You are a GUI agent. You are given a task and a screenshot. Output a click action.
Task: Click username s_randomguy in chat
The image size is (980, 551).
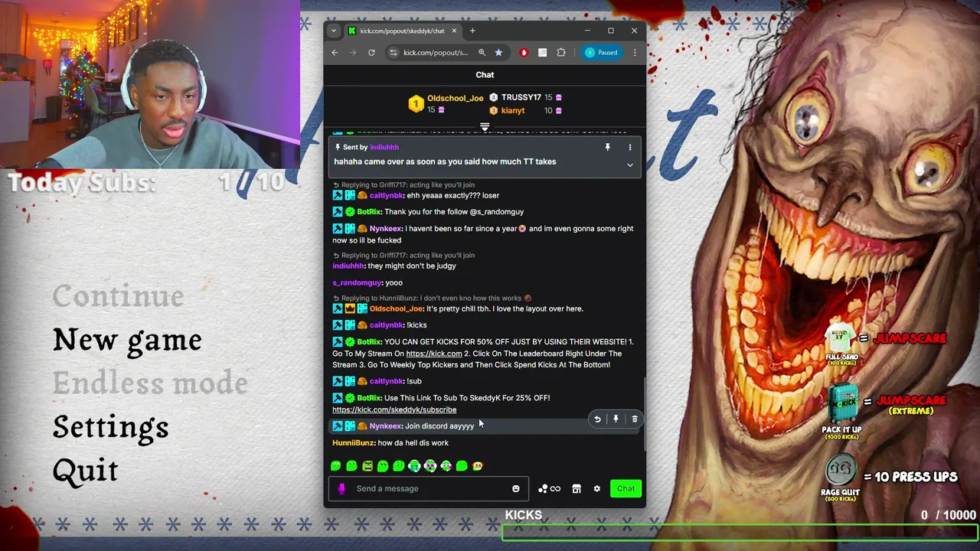pyautogui.click(x=357, y=282)
